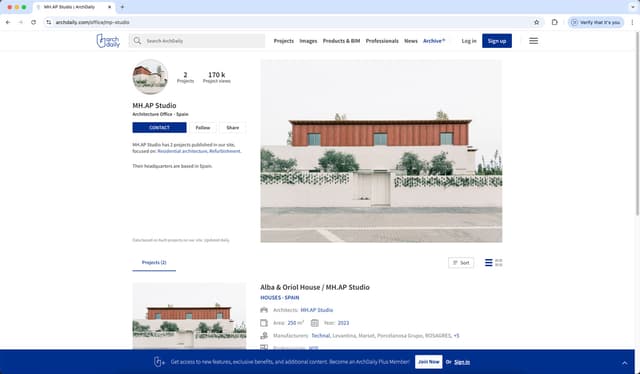The width and height of the screenshot is (640, 374).
Task: Open the Alba & Oriol House thumbnail
Action: click(189, 316)
